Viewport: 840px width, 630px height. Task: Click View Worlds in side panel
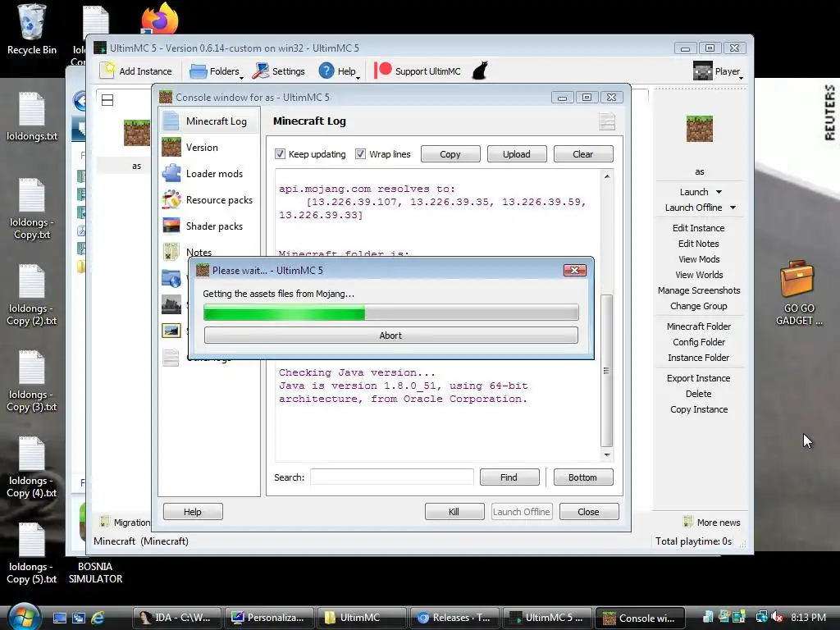699,274
